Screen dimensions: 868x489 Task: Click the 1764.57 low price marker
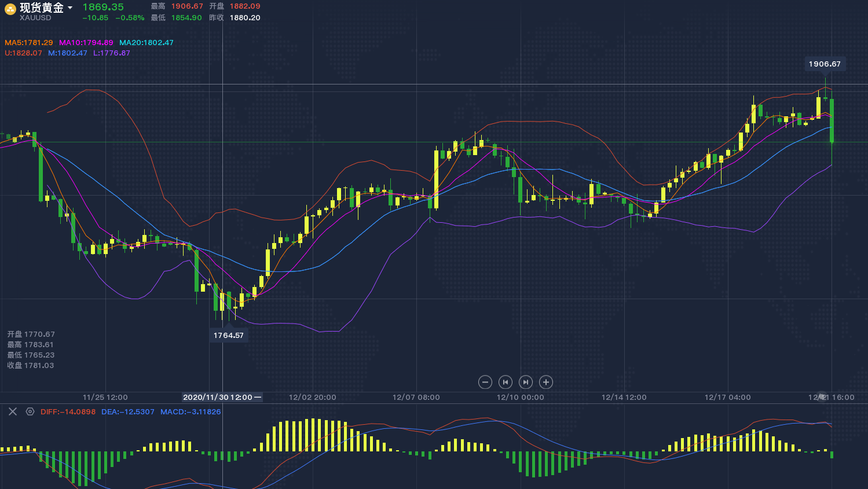point(229,336)
